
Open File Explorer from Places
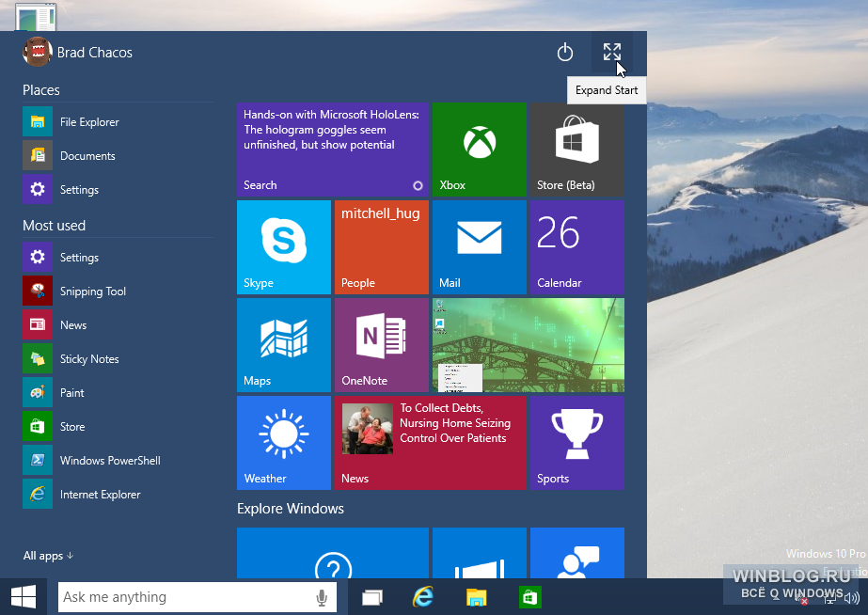coord(118,122)
